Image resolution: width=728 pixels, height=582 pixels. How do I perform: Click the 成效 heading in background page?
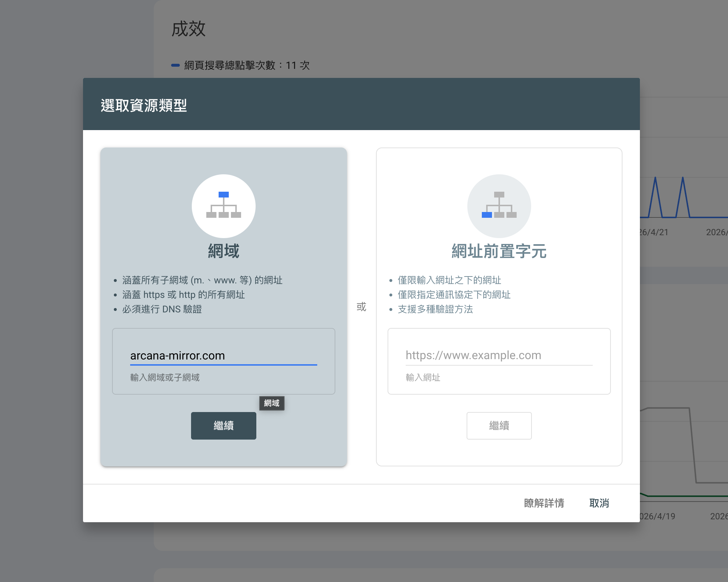click(x=189, y=29)
